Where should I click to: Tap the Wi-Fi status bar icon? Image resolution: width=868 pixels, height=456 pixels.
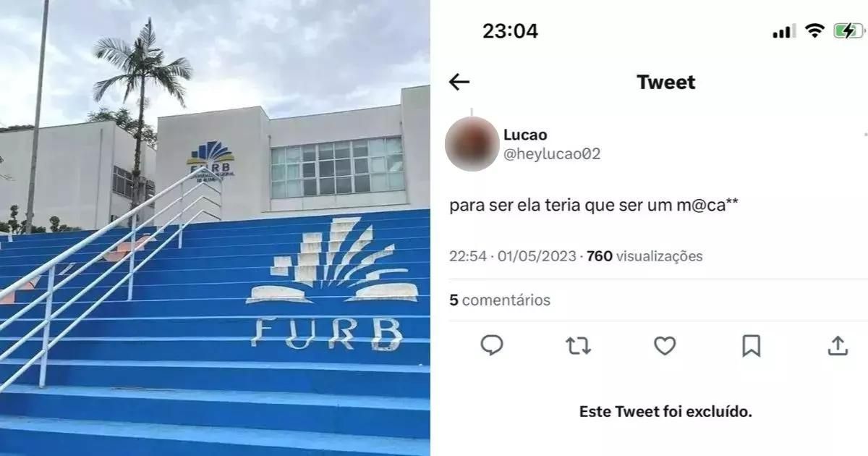pos(815,31)
